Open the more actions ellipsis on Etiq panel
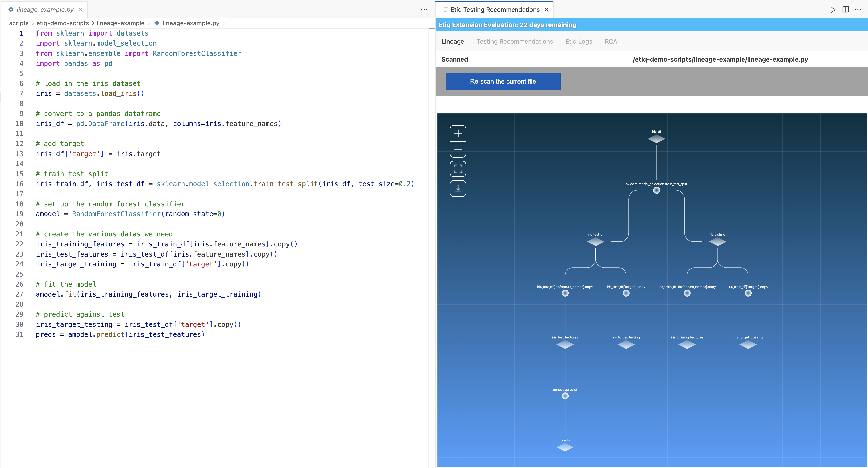This screenshot has width=868, height=468. coord(858,9)
